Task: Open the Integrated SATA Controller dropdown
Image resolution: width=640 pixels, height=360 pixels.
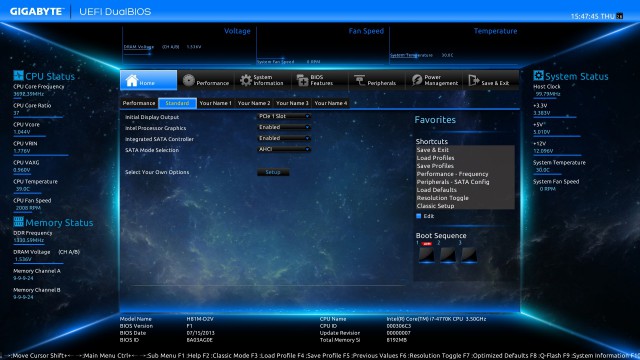Action: point(284,138)
